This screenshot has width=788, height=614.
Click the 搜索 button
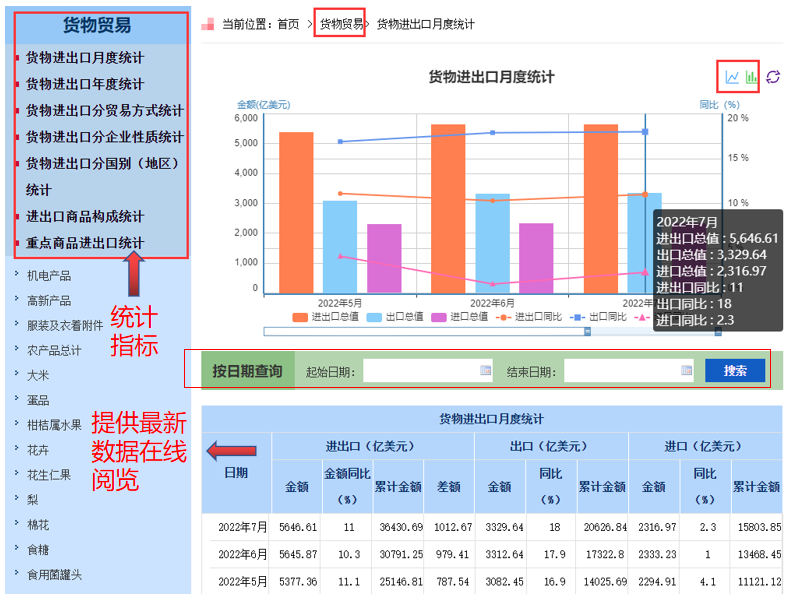[x=735, y=371]
